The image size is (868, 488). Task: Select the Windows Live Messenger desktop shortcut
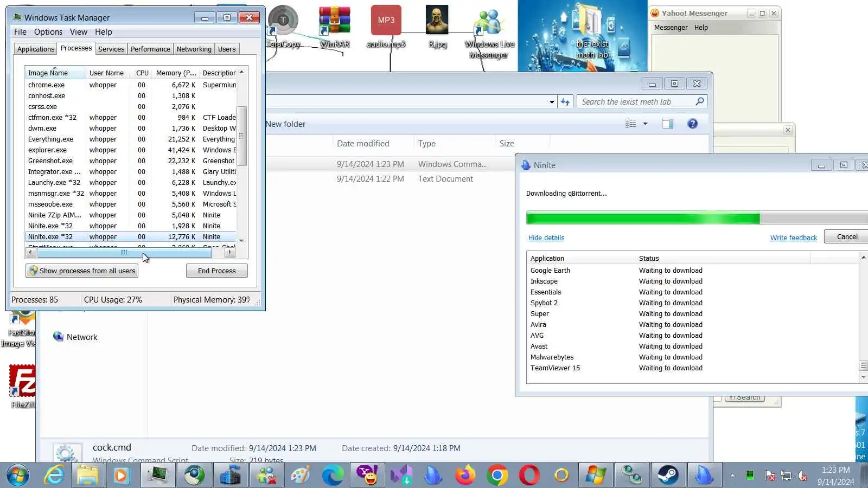click(489, 32)
